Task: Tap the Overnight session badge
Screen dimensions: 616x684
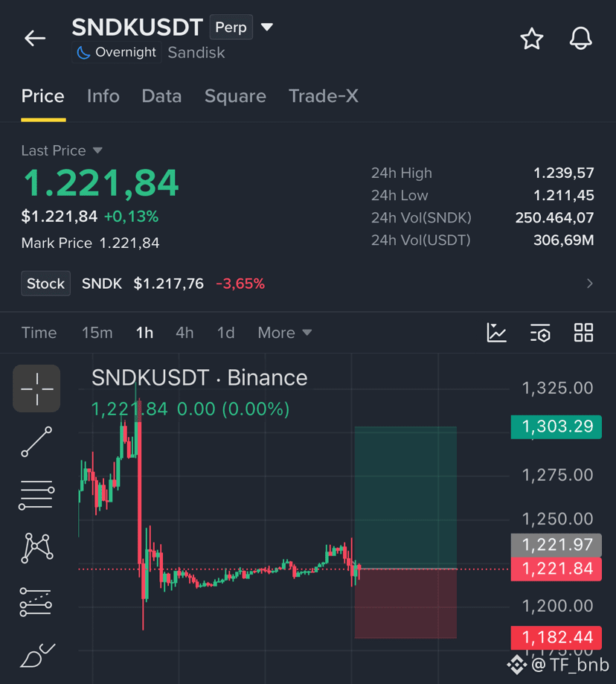Action: pos(116,52)
